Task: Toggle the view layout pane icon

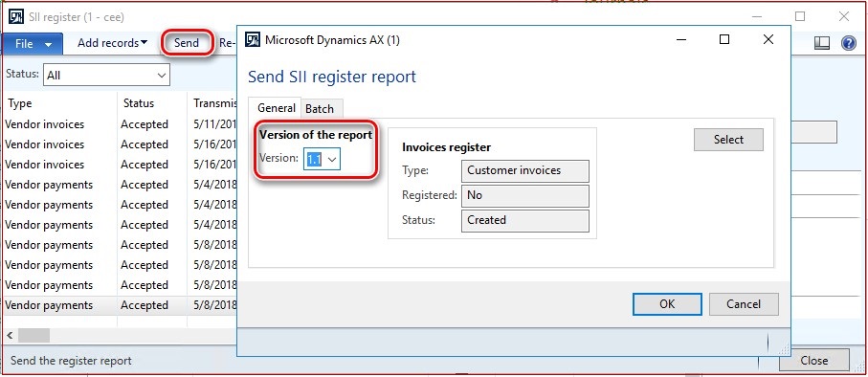Action: pyautogui.click(x=822, y=43)
